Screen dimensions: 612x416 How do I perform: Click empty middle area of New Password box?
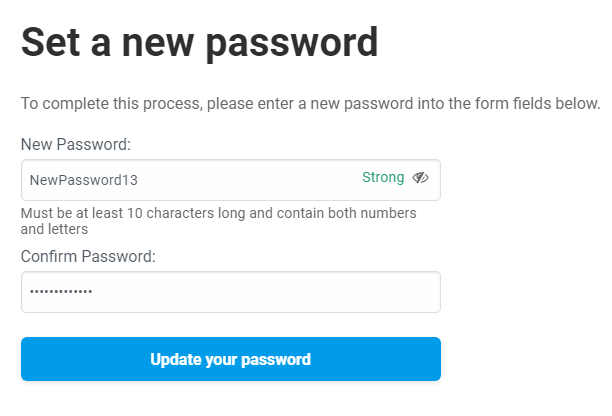(x=250, y=180)
